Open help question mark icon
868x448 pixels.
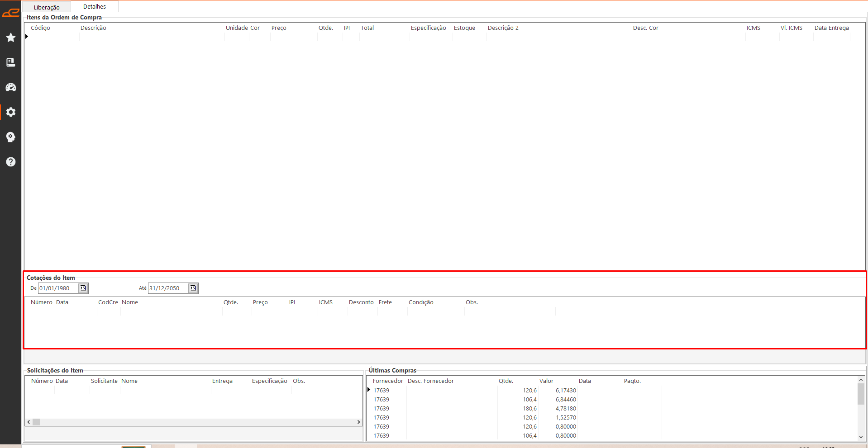pyautogui.click(x=11, y=162)
